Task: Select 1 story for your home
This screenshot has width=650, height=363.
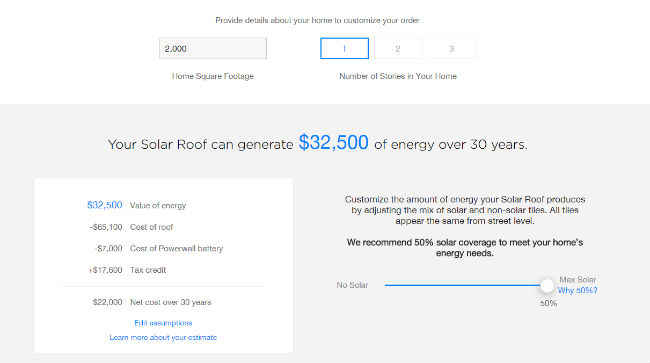Action: pos(344,48)
